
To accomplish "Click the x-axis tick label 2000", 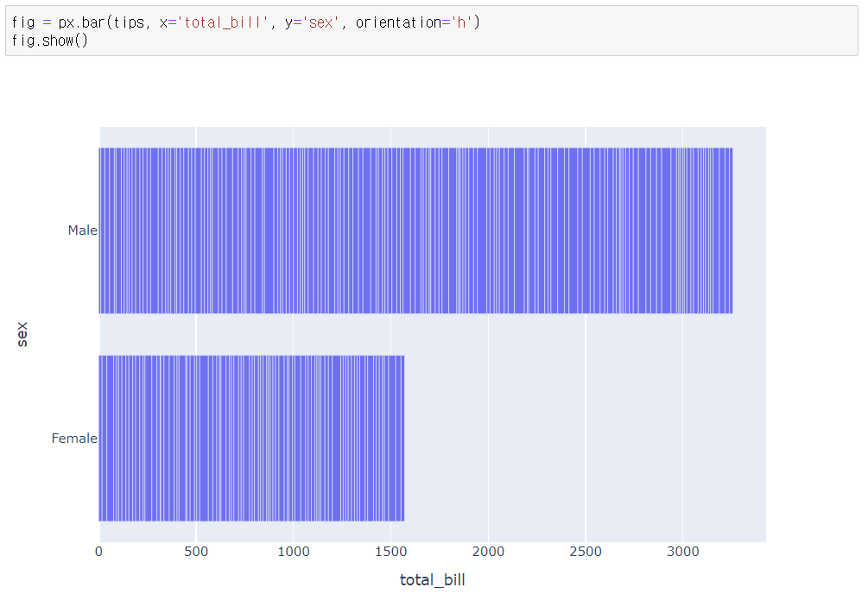I will (488, 552).
